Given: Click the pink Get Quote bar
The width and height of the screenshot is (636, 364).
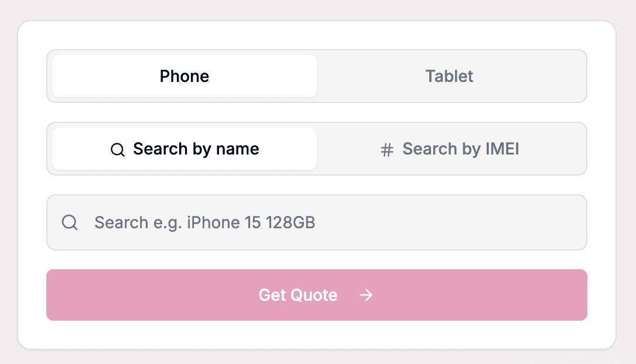Looking at the screenshot, I should pos(316,295).
